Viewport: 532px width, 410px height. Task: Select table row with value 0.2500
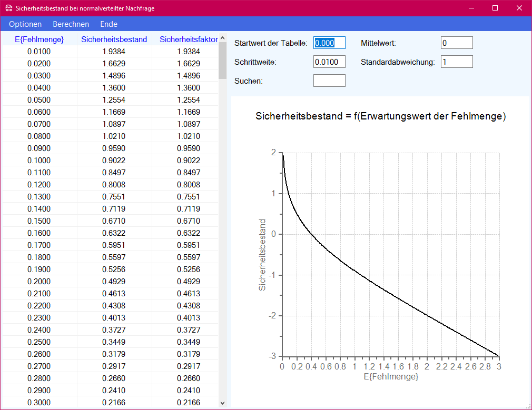click(39, 342)
